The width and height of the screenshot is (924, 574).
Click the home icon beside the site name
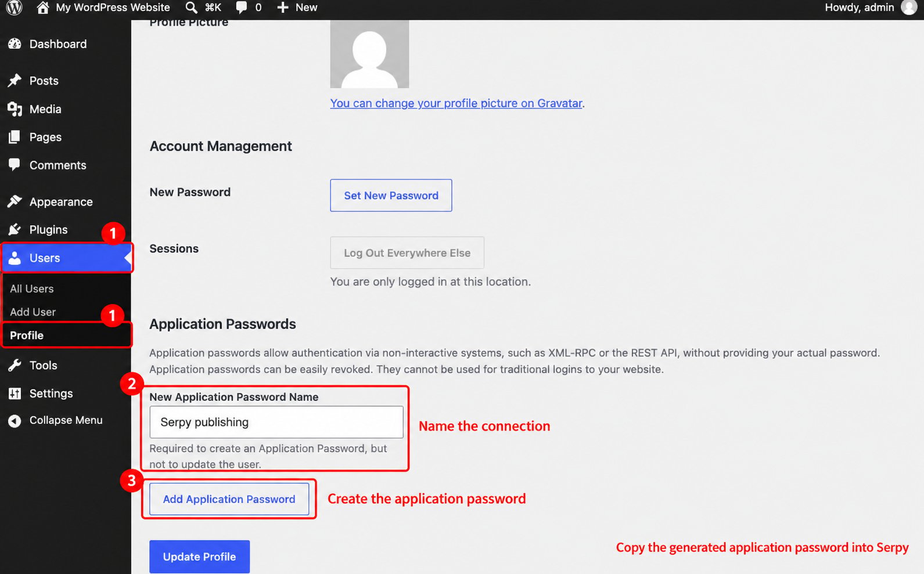click(x=42, y=8)
